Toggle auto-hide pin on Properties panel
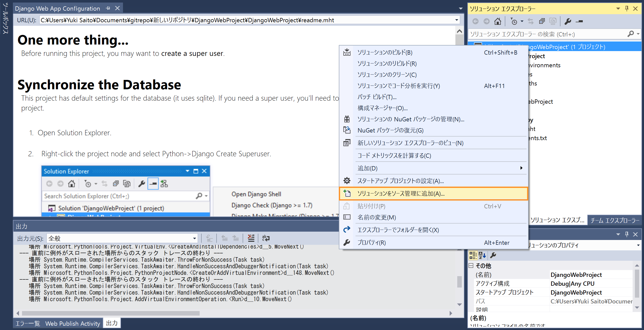The height and width of the screenshot is (330, 644). point(627,234)
